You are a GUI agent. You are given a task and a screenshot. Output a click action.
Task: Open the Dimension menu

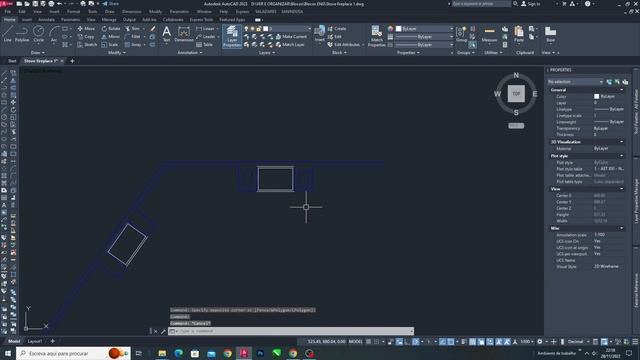(x=132, y=12)
